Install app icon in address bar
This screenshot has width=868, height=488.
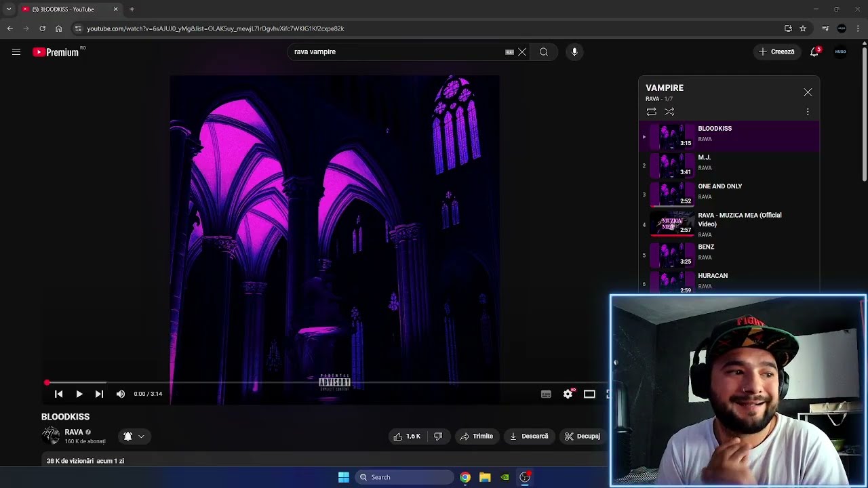(x=788, y=28)
